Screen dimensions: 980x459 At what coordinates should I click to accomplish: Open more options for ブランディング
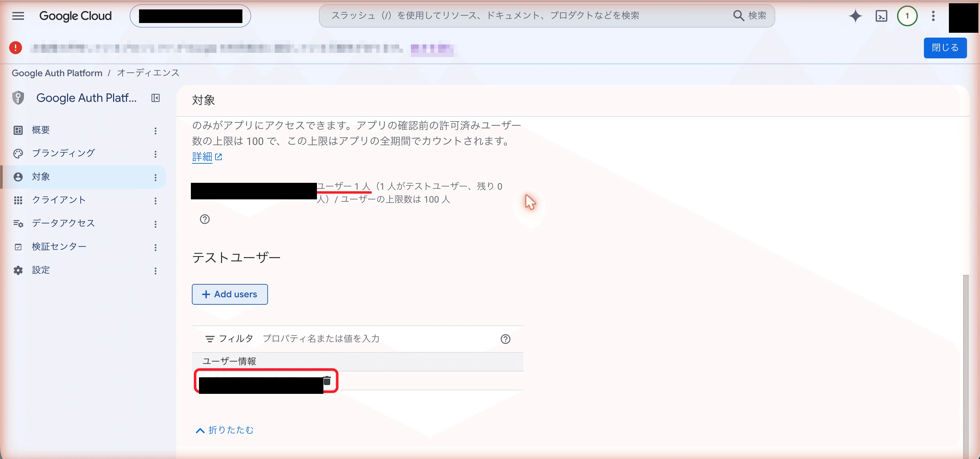click(155, 154)
